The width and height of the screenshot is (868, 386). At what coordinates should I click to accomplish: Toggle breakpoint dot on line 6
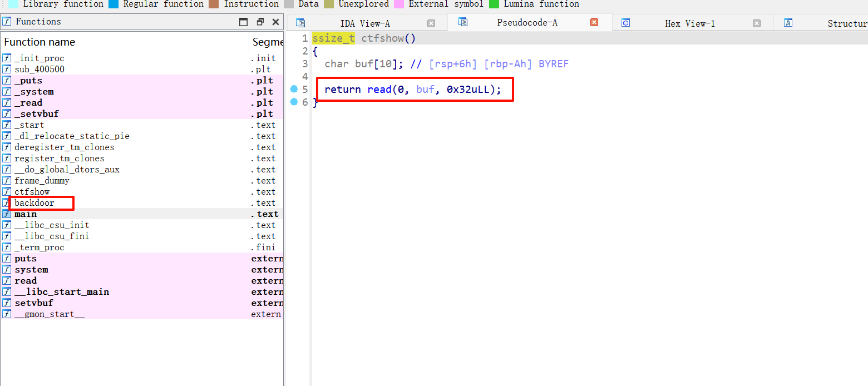point(294,102)
